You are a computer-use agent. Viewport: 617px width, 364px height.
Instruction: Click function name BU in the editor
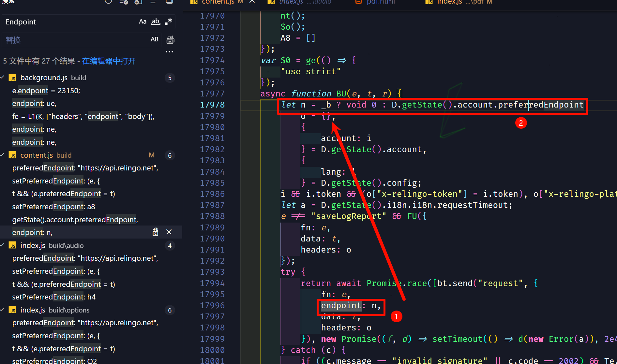[x=341, y=94]
